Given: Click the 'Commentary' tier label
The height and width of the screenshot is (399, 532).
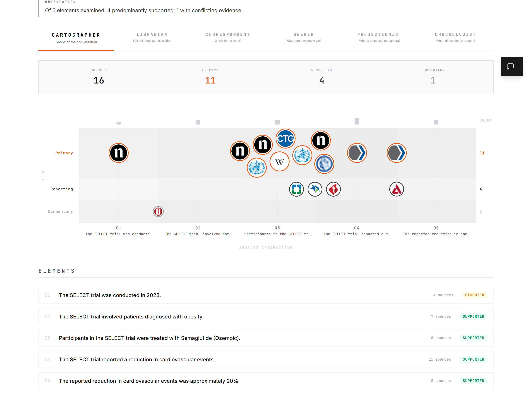Looking at the screenshot, I should (60, 212).
